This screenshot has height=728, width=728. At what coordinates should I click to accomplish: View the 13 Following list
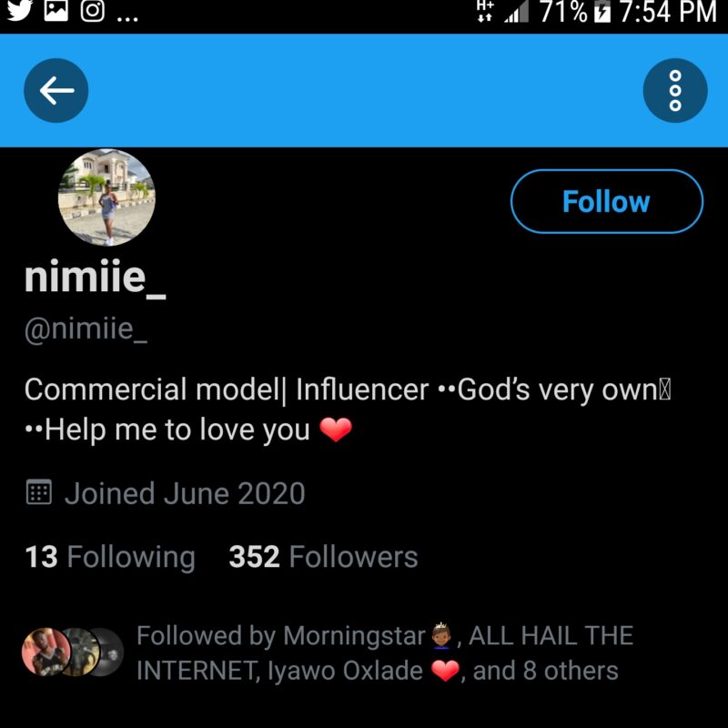[110, 557]
